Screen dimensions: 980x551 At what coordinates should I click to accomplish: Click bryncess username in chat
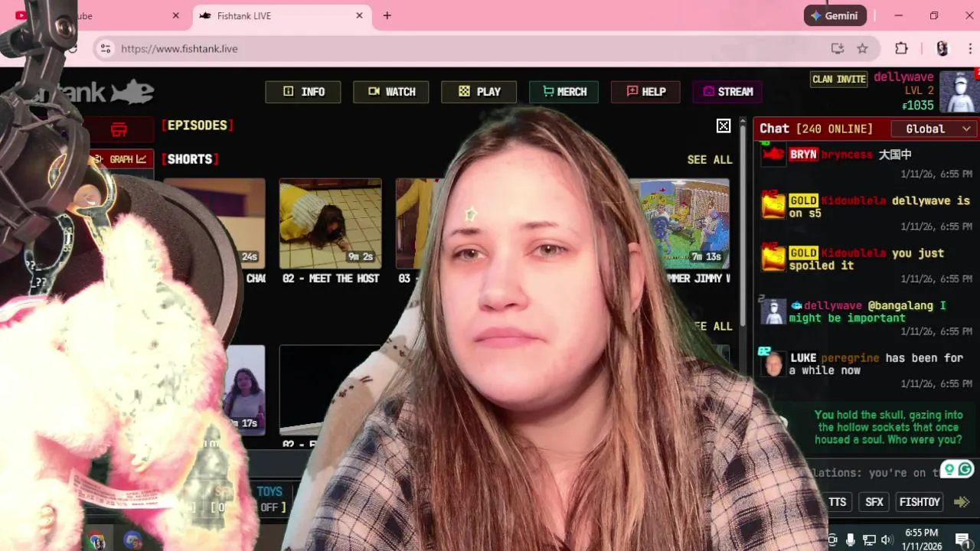(847, 155)
